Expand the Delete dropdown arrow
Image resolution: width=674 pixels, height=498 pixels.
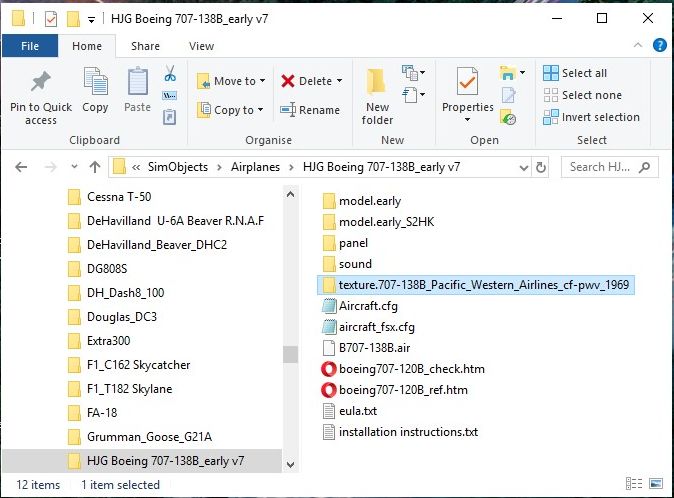[340, 81]
